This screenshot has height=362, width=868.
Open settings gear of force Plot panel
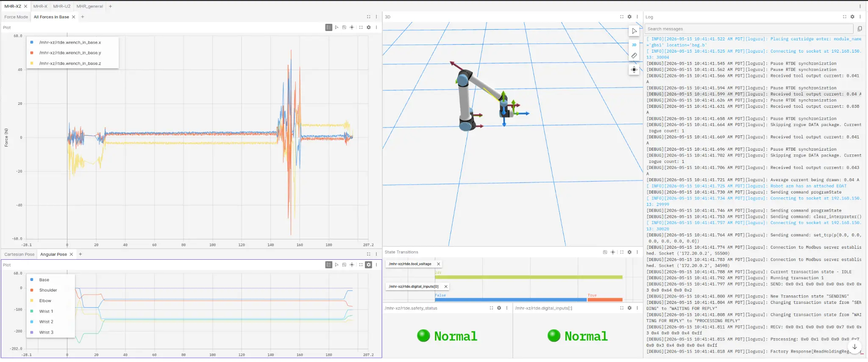click(369, 27)
